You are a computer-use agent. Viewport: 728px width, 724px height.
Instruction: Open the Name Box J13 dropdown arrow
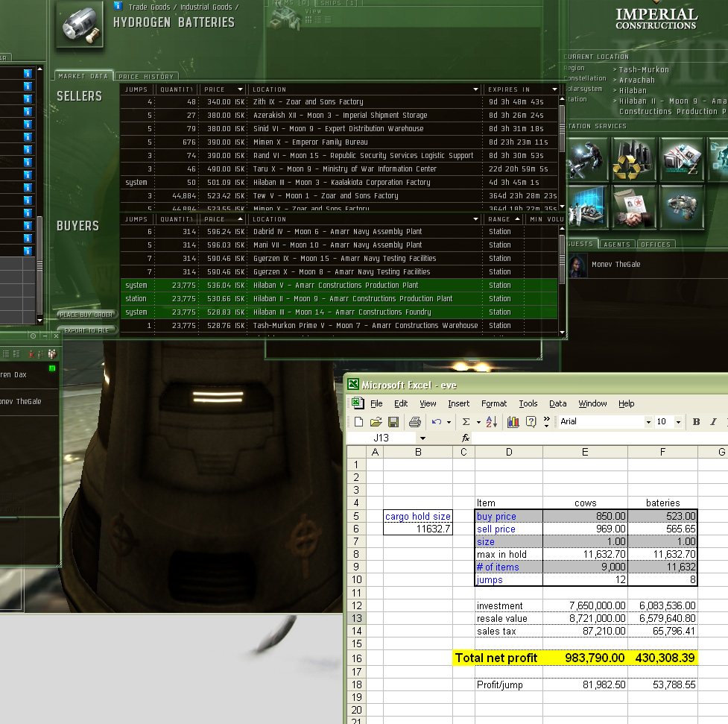pyautogui.click(x=422, y=438)
